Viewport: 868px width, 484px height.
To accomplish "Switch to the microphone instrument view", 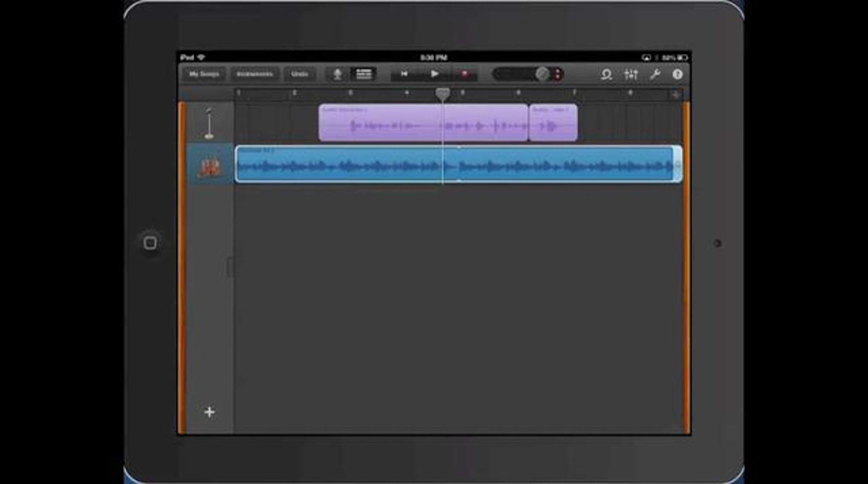I will click(337, 74).
